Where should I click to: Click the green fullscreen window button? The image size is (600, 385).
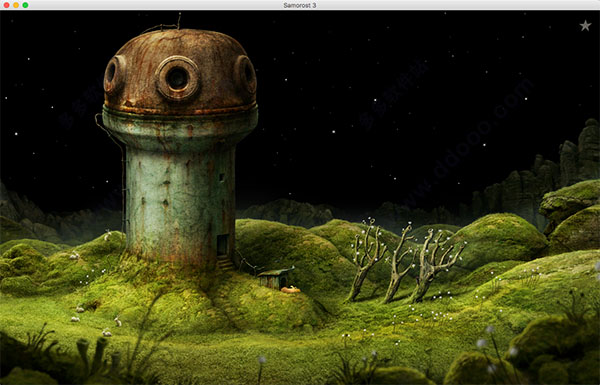coord(25,5)
